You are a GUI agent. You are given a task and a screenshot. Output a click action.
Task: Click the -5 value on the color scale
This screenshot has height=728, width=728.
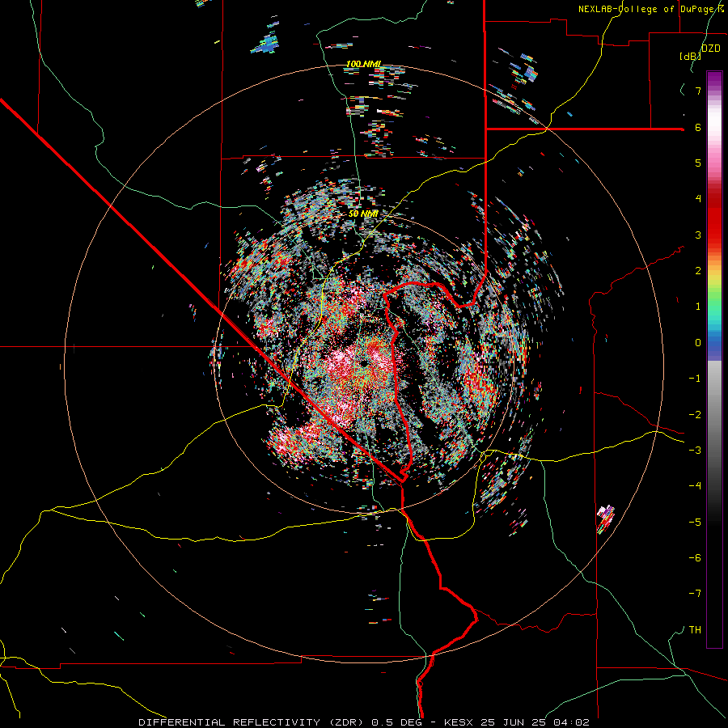(x=695, y=523)
